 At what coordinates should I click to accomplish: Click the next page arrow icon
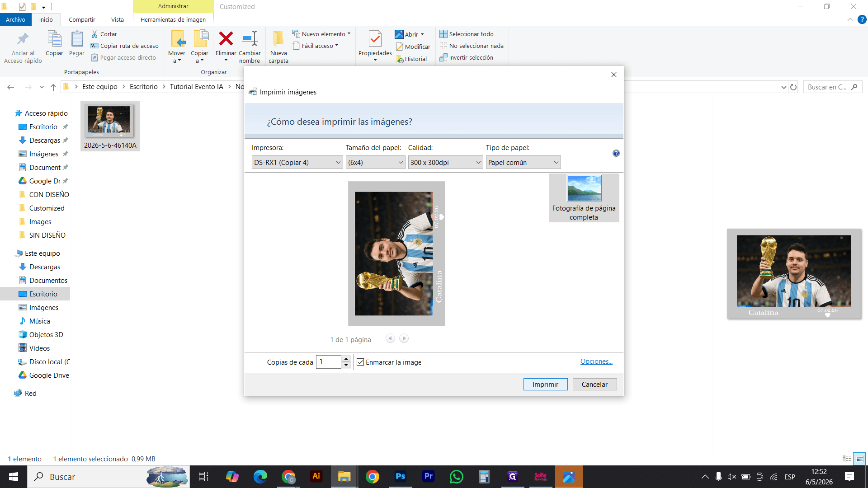pyautogui.click(x=404, y=338)
